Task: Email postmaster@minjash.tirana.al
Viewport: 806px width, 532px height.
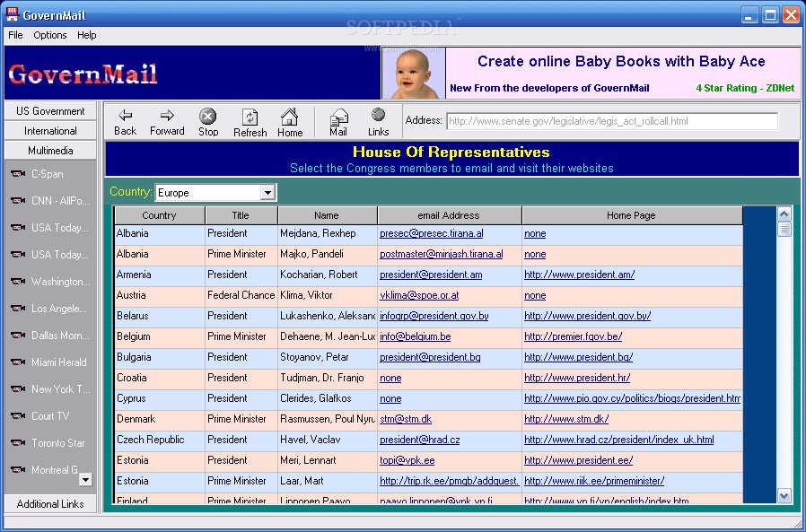Action: pyautogui.click(x=441, y=254)
